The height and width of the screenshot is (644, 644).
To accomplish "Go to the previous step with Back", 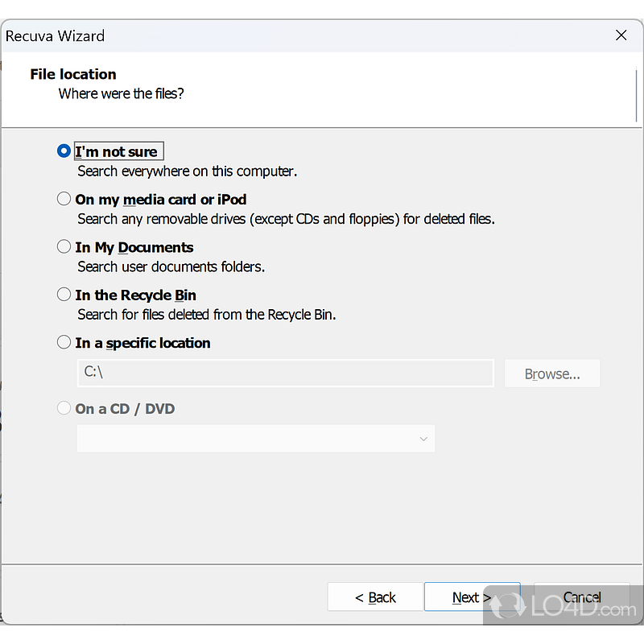I will [374, 597].
